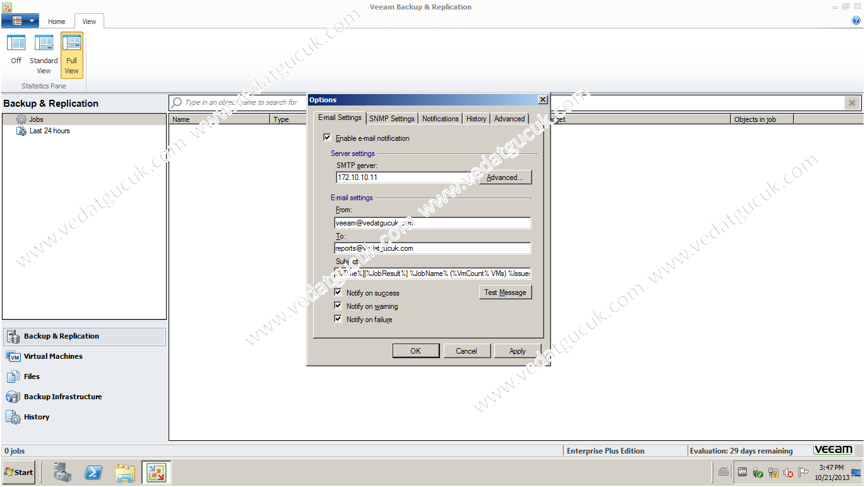Screen dimensions: 868x487
Task: Select Jobs in the tree
Action: pyautogui.click(x=36, y=119)
